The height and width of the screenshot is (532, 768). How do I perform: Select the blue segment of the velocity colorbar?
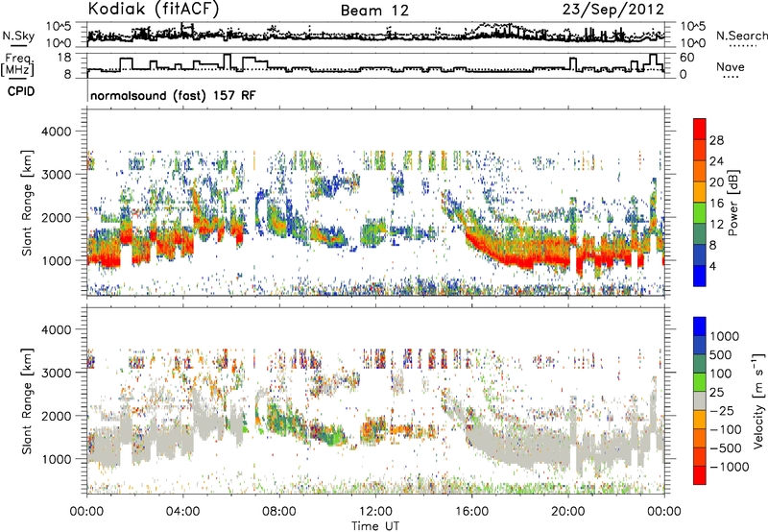[700, 326]
